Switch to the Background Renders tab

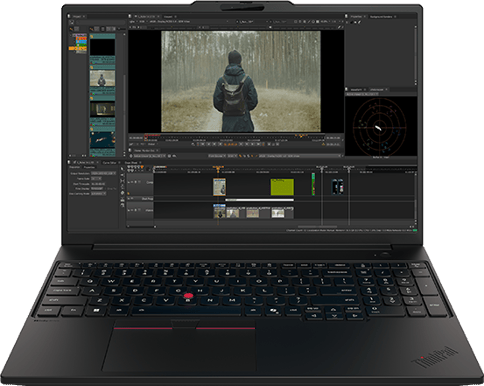[381, 16]
